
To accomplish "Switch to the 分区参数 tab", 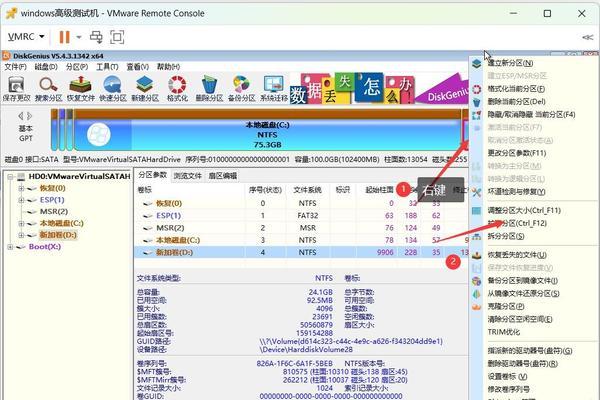I will [153, 175].
